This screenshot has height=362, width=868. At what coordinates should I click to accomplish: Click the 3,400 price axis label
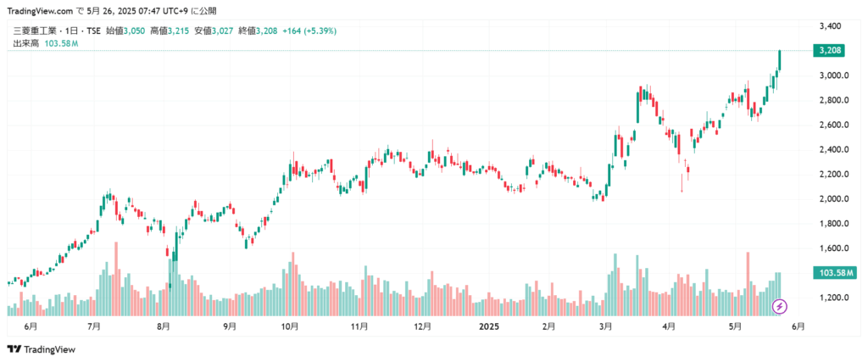[x=830, y=26]
